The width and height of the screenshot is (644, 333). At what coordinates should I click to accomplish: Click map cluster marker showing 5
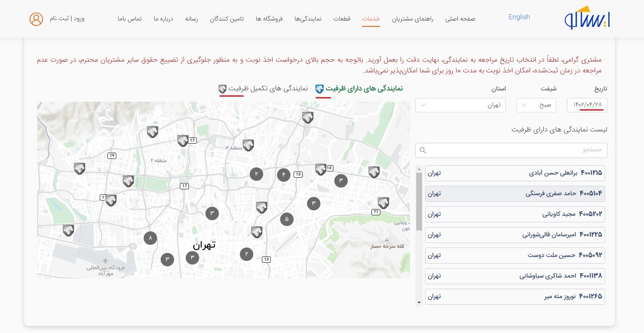286,219
